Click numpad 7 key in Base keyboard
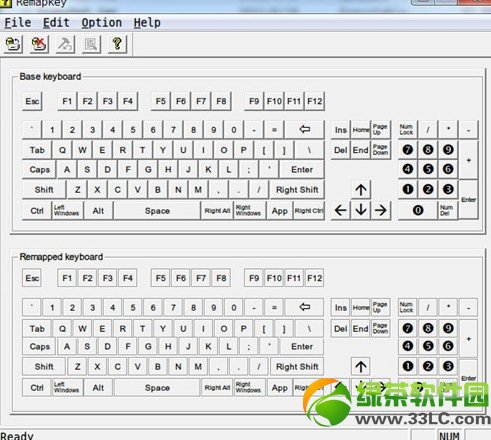This screenshot has width=491, height=440. (407, 150)
